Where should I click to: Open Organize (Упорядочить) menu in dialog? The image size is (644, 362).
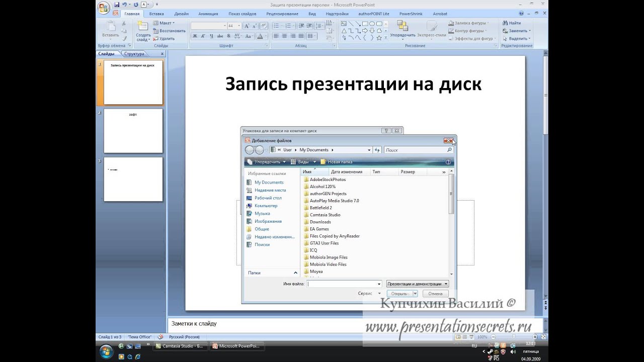click(267, 162)
